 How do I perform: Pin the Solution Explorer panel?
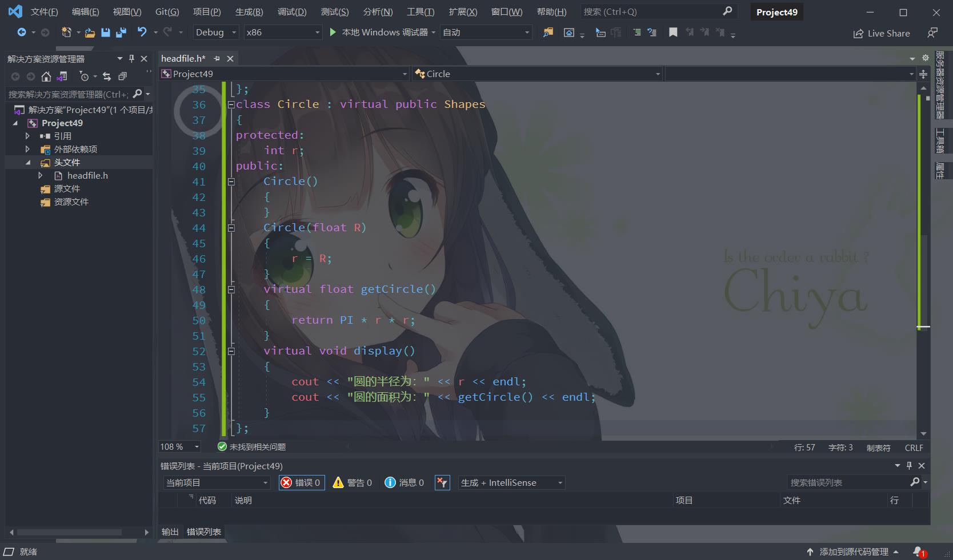point(132,59)
